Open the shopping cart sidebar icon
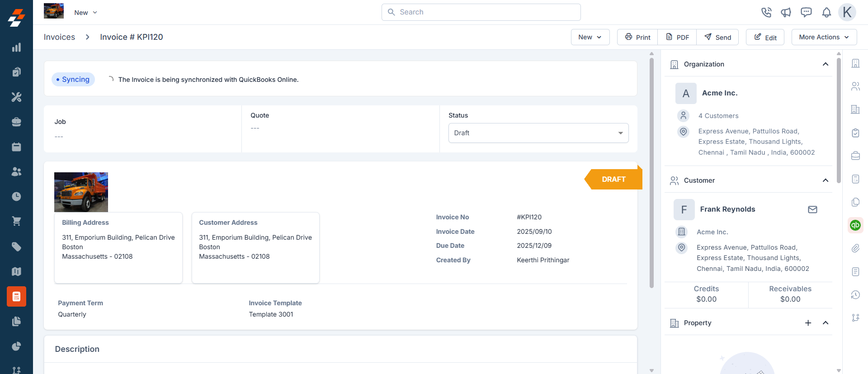Image resolution: width=868 pixels, height=374 pixels. [x=16, y=221]
